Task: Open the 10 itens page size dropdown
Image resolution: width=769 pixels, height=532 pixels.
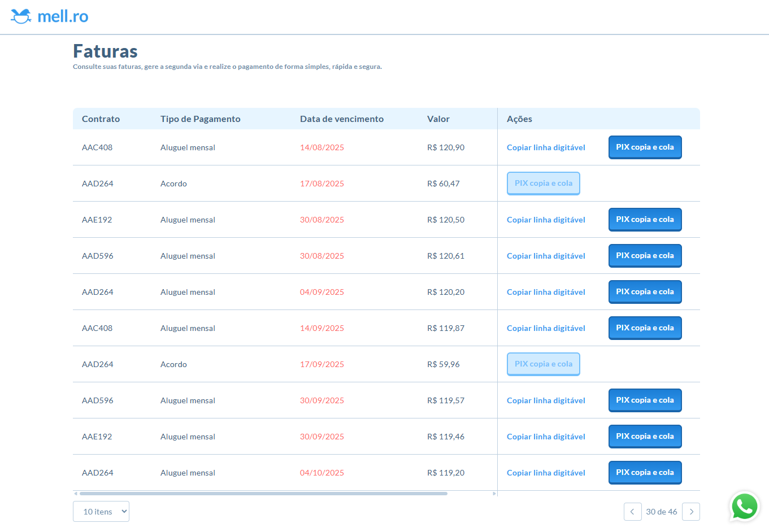Action: (101, 512)
